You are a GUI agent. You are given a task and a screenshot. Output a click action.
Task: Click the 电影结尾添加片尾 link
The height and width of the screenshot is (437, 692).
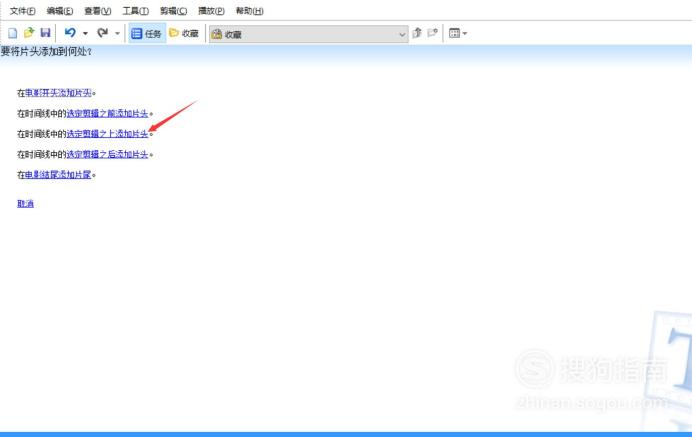[58, 175]
